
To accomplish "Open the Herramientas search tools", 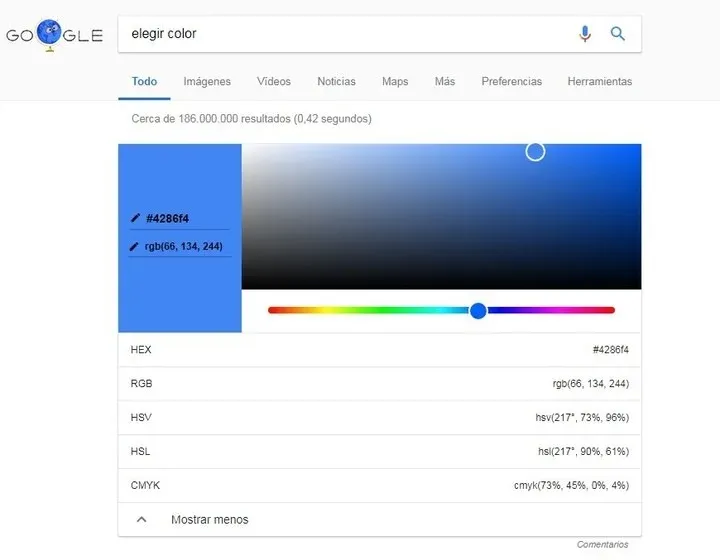I will click(599, 82).
